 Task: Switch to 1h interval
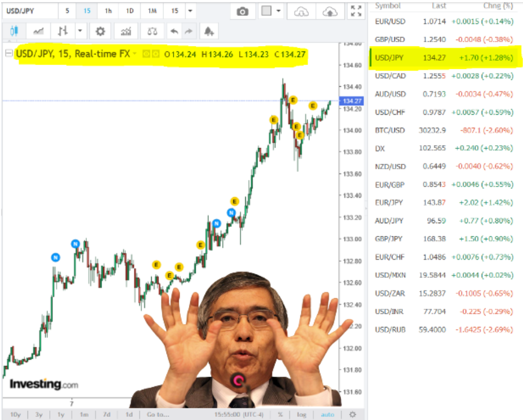108,11
